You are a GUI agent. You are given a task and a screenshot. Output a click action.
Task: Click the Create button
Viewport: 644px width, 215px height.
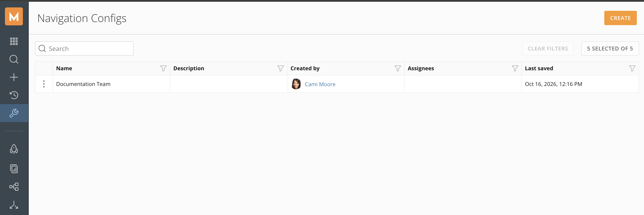tap(620, 18)
